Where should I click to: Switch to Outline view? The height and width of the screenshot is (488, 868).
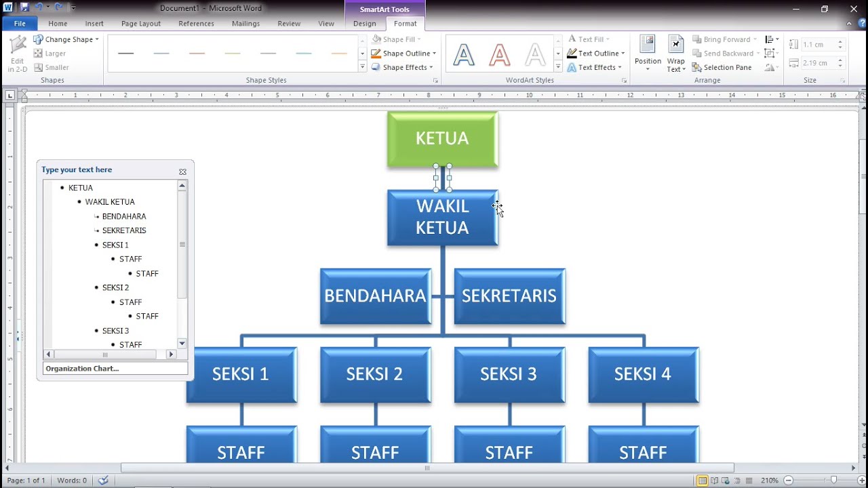click(x=738, y=481)
